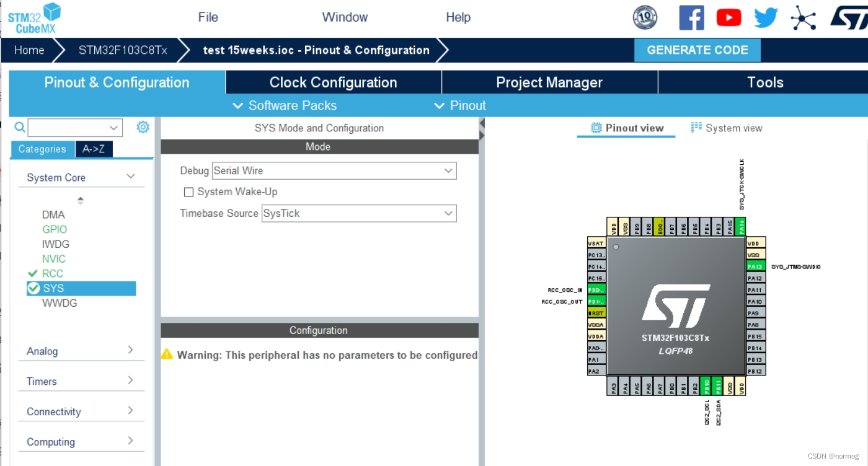Open the ST Facebook page icon
868x466 pixels.
(691, 17)
